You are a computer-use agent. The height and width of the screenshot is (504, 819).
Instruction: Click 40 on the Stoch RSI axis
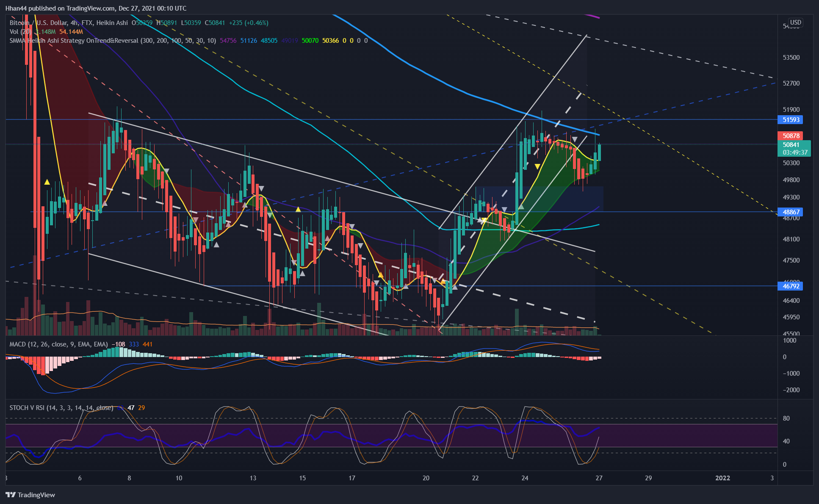tap(786, 441)
